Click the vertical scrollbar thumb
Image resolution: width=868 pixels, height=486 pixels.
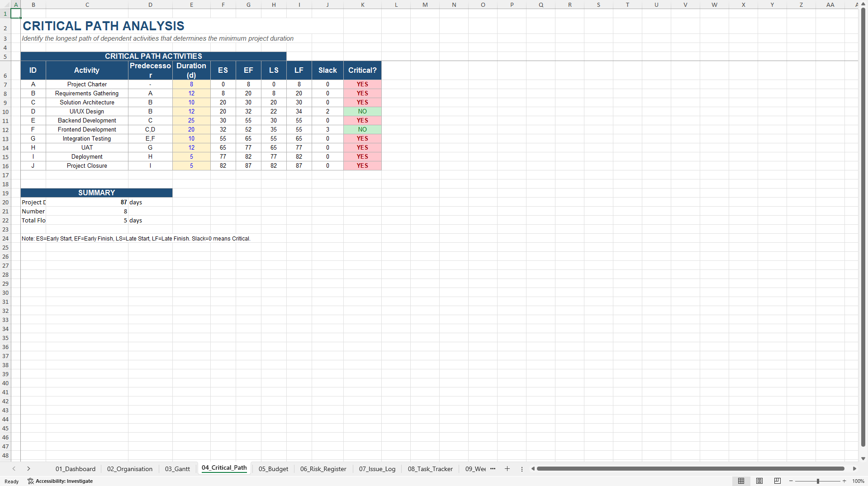coord(863,227)
